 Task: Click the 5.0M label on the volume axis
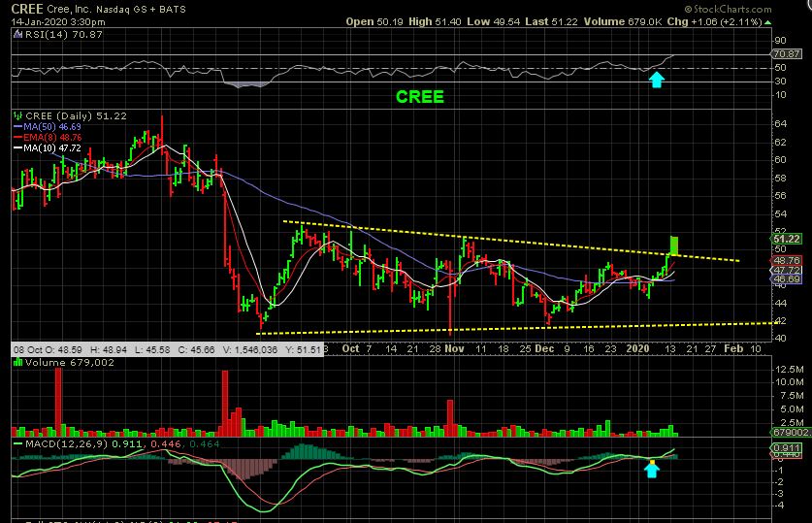(792, 409)
